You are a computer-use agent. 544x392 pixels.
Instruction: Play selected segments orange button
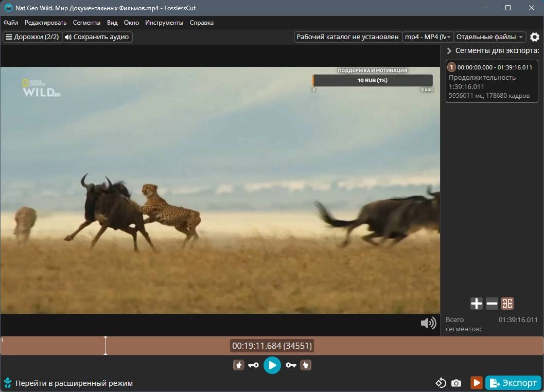coord(477,383)
